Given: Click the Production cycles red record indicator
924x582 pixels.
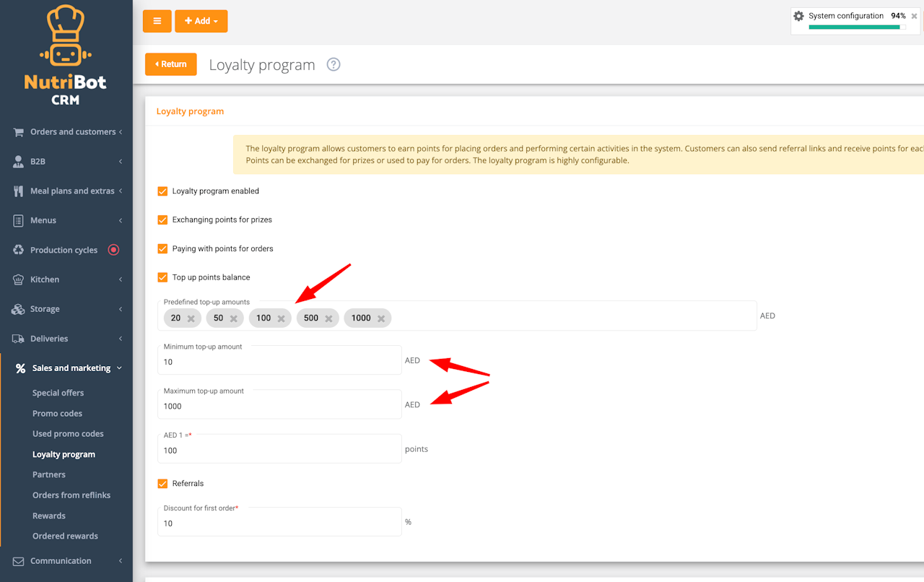Looking at the screenshot, I should click(113, 250).
